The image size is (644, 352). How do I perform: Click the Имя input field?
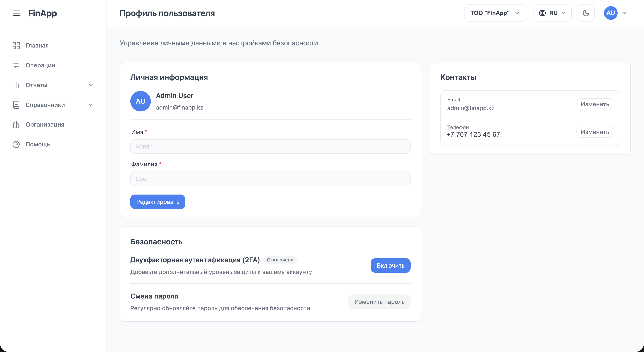pyautogui.click(x=270, y=146)
